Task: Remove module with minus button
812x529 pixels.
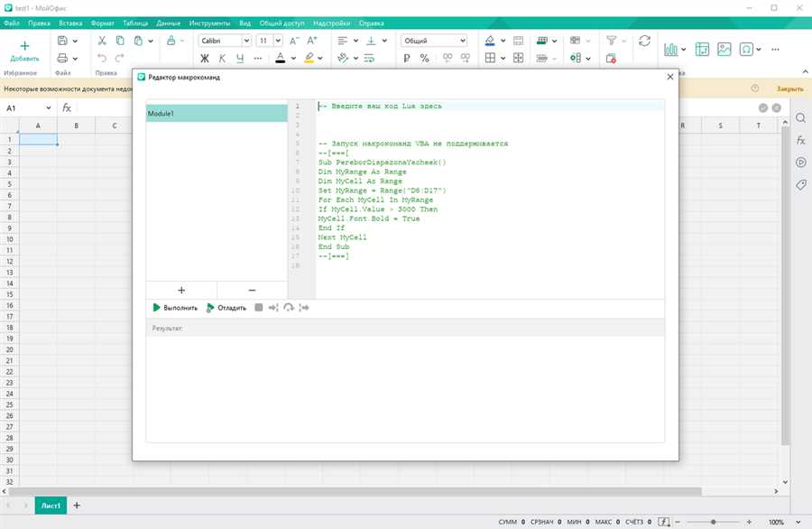Action: click(x=253, y=290)
